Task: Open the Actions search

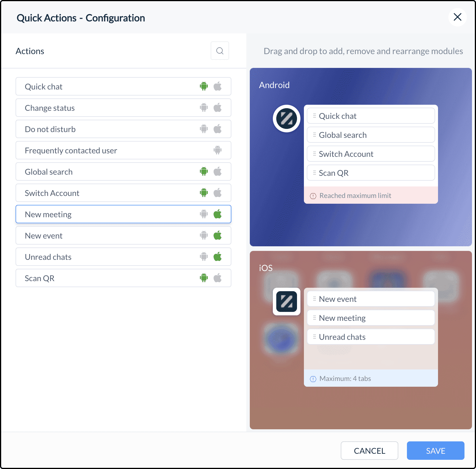Action: pyautogui.click(x=220, y=51)
